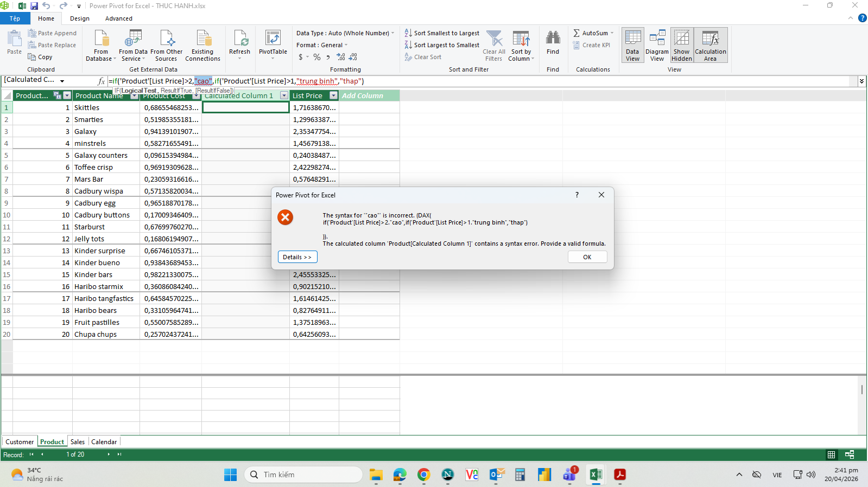Screen dimensions: 868x487
Task: Open Excel from the Windows taskbar
Action: click(595, 475)
